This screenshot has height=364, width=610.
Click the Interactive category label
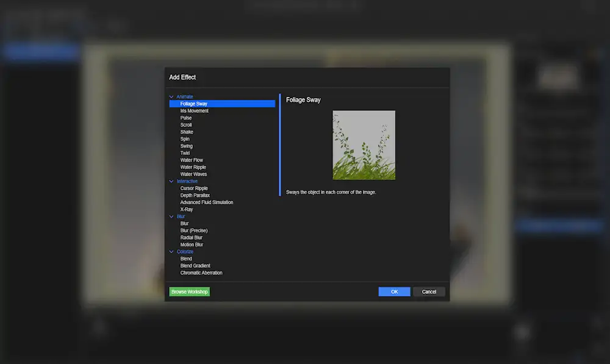coord(187,181)
